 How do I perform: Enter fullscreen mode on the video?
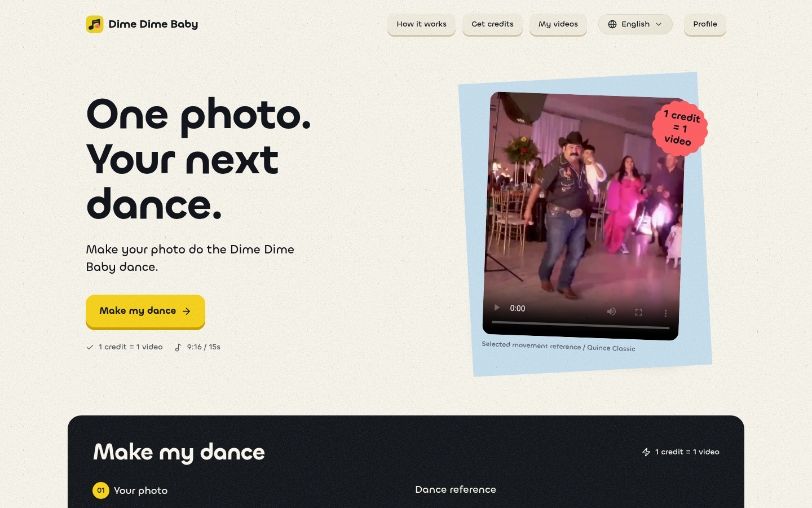click(x=638, y=312)
